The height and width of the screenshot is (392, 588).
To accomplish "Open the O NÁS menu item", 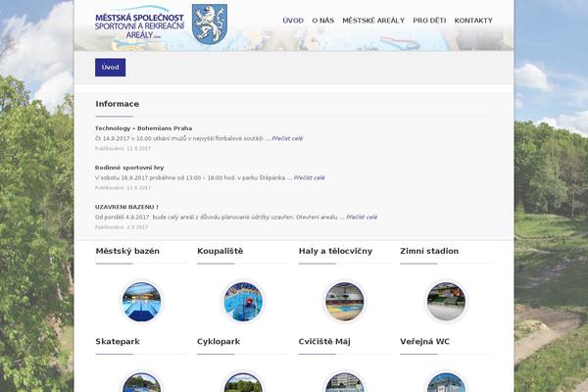I will pos(322,21).
